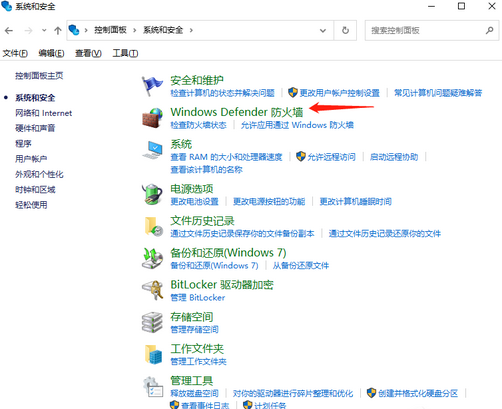Click 释放磁盘空间 link
The width and height of the screenshot is (502, 409).
click(x=194, y=393)
